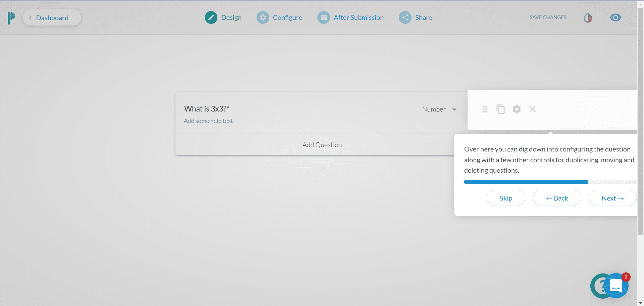Click 'Add some help text' field

[x=208, y=121]
